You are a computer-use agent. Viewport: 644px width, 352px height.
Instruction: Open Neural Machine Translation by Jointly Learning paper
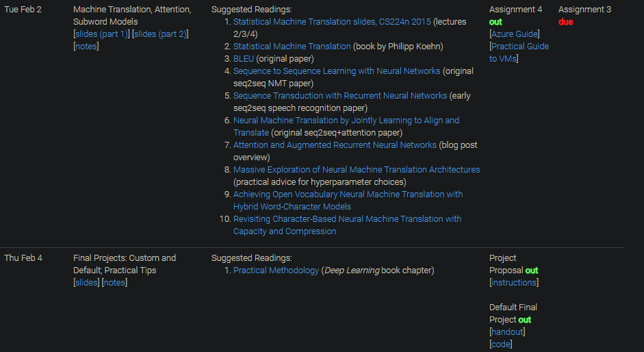(346, 121)
